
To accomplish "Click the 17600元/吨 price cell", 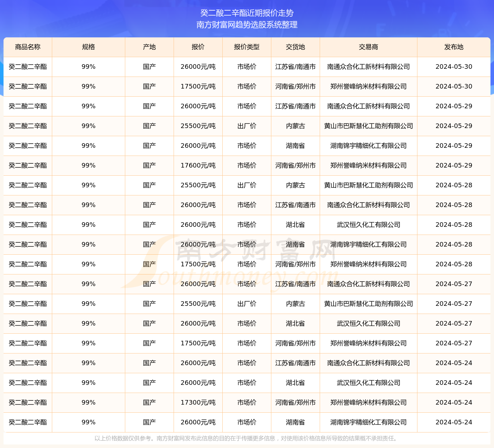I will pos(198,165).
